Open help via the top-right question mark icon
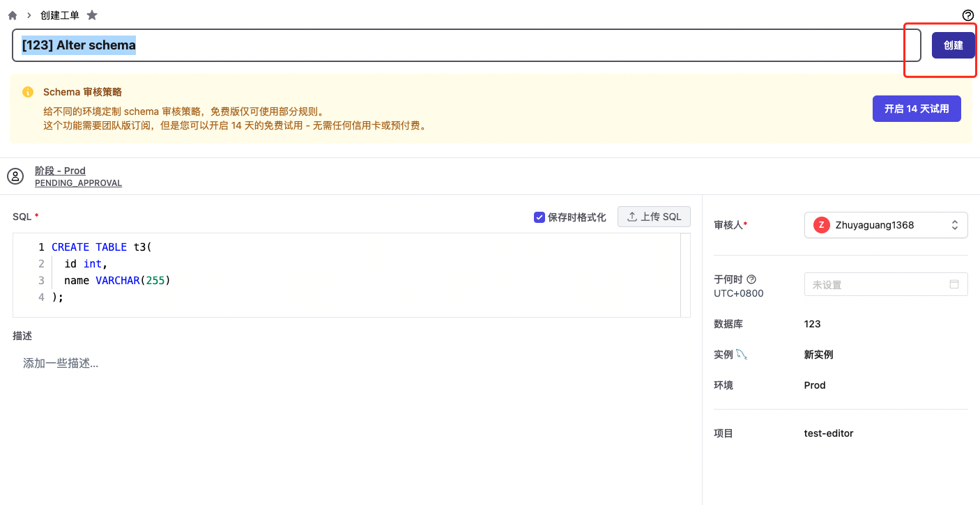This screenshot has width=980, height=505. [x=967, y=15]
